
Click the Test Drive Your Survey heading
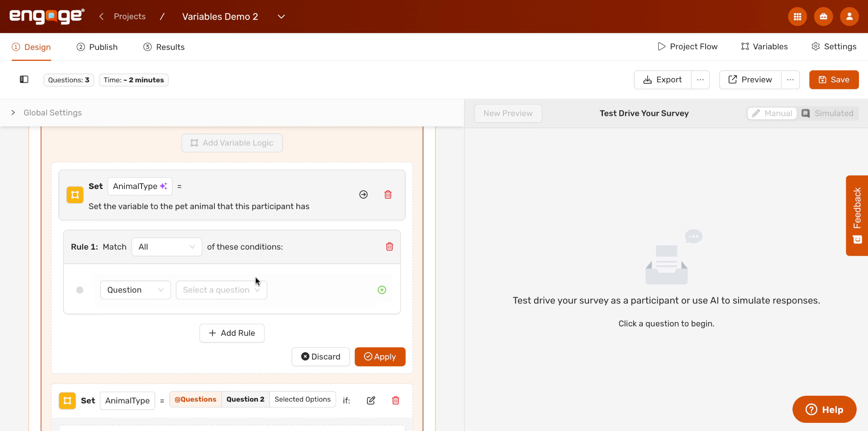point(644,114)
